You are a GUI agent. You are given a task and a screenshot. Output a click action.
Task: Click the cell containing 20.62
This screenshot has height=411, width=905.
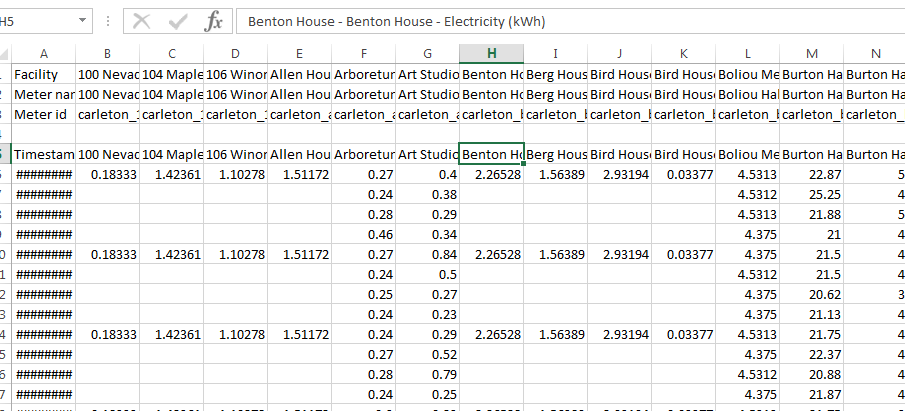click(811, 294)
